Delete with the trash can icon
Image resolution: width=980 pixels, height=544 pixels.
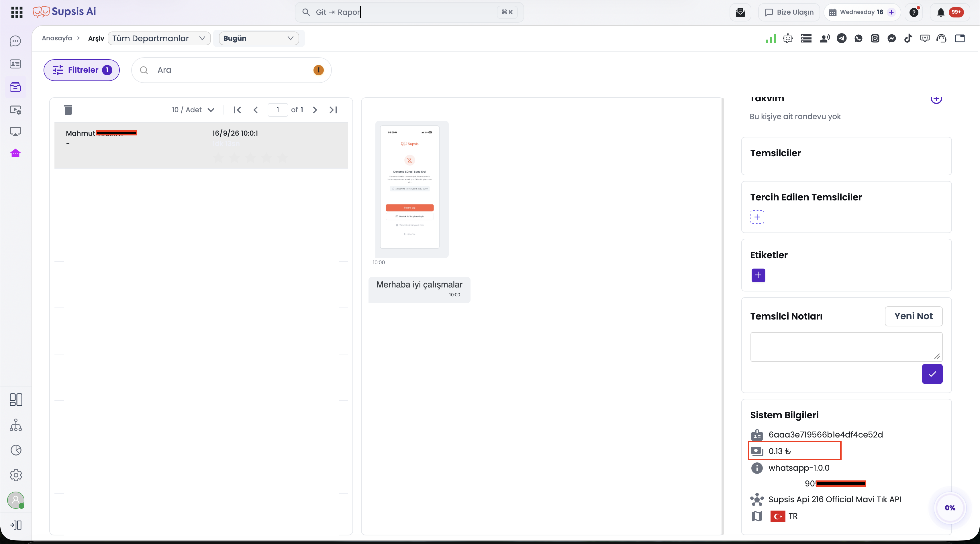click(x=68, y=110)
